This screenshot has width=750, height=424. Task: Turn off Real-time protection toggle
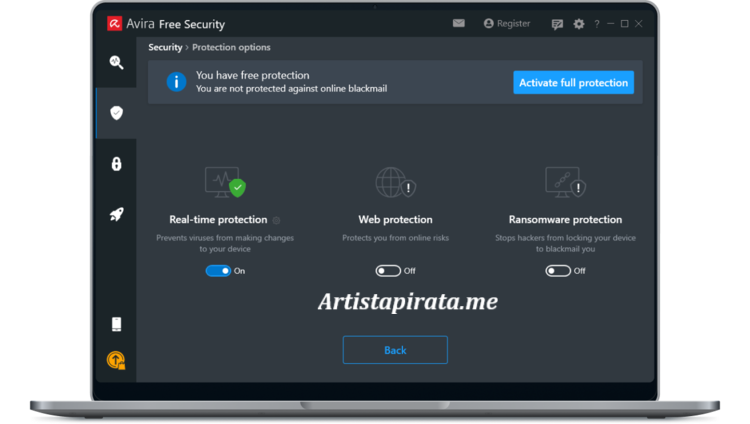218,271
